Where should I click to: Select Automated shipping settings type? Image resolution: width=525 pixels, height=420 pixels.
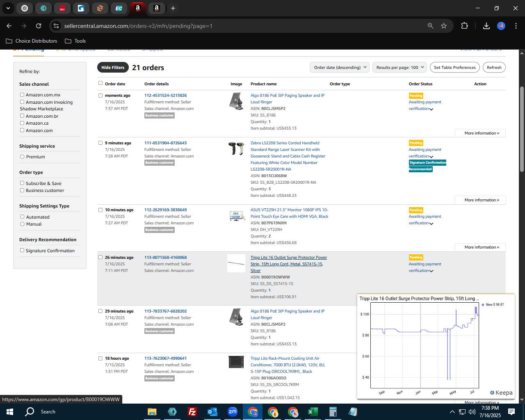point(22,217)
